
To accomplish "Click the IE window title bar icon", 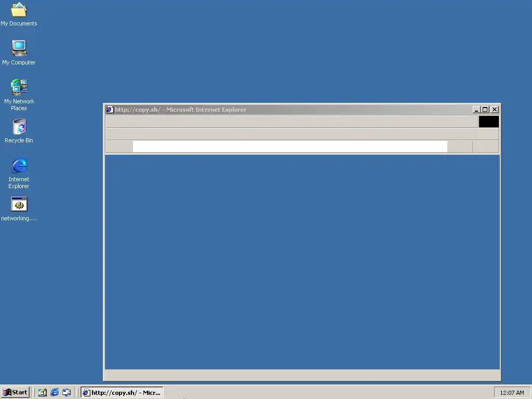I will [110, 110].
